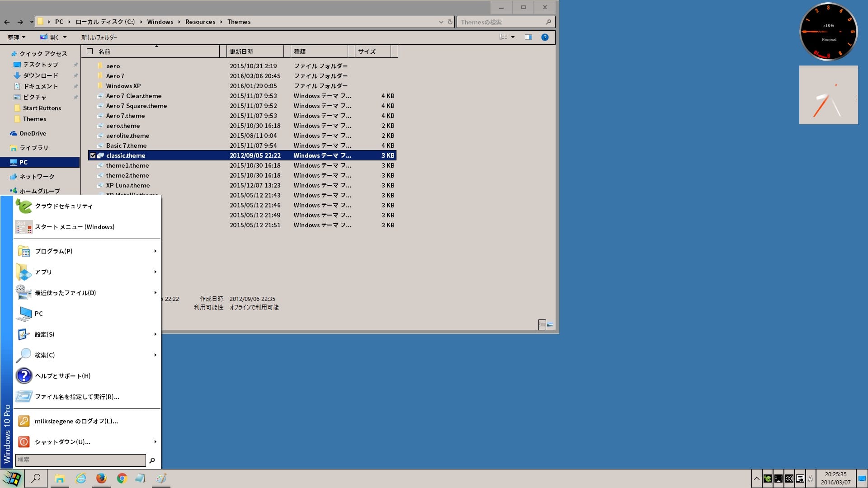Click the ヘルプとサポート(H) icon
868x488 pixels.
pos(24,375)
